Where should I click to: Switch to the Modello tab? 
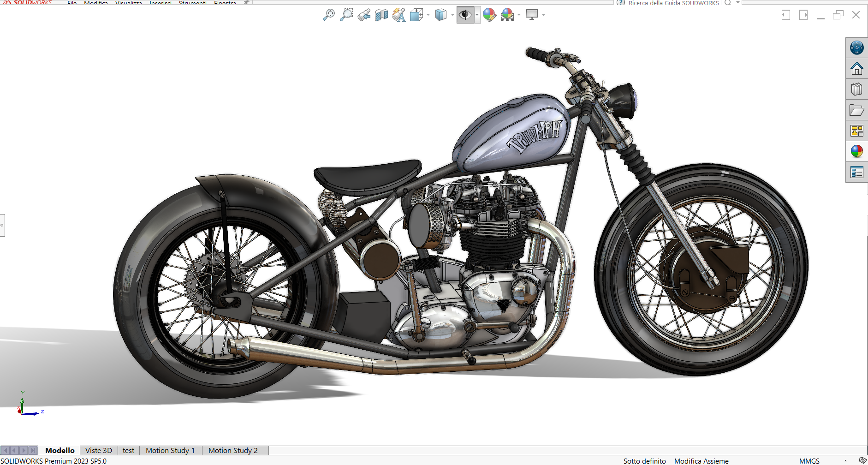pyautogui.click(x=60, y=450)
